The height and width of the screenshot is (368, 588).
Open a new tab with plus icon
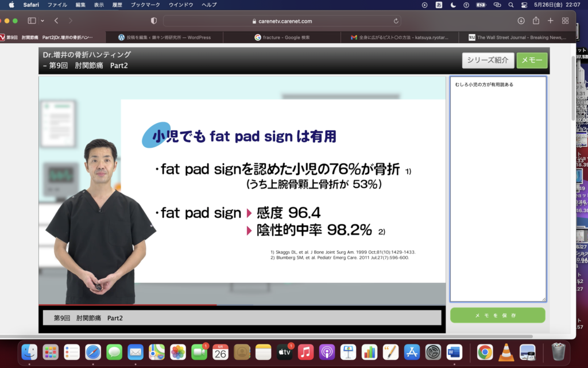tap(551, 21)
